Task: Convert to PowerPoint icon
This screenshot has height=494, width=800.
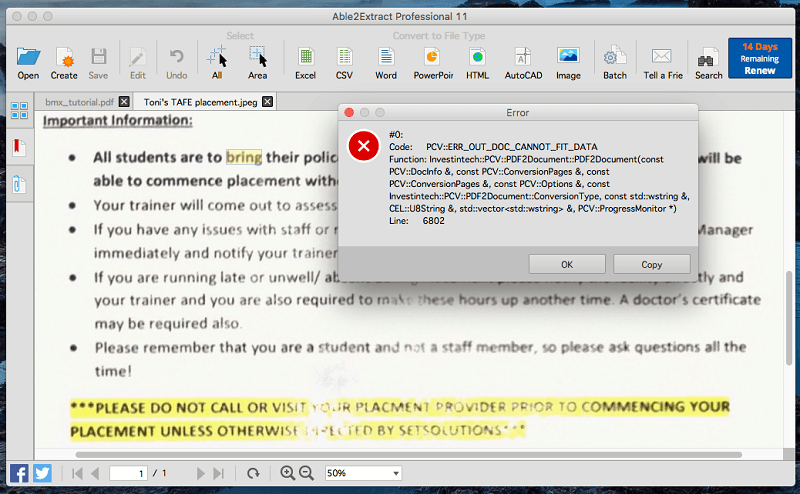Action: [x=432, y=56]
